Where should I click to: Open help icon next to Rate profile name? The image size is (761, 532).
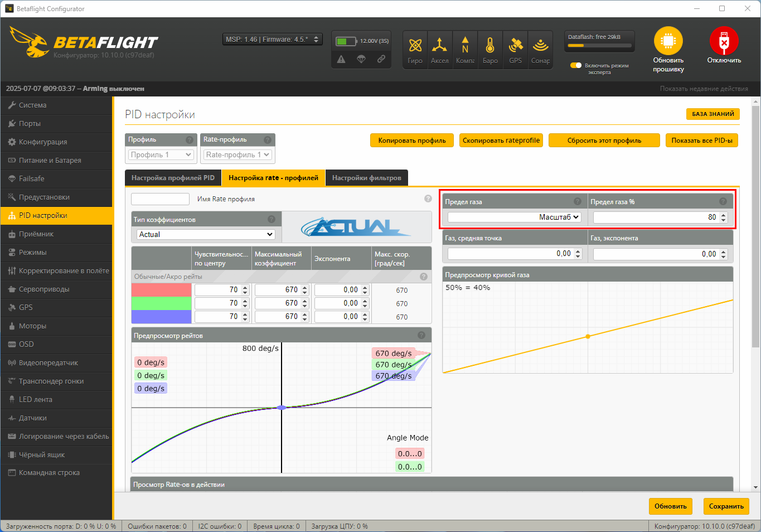click(x=428, y=199)
